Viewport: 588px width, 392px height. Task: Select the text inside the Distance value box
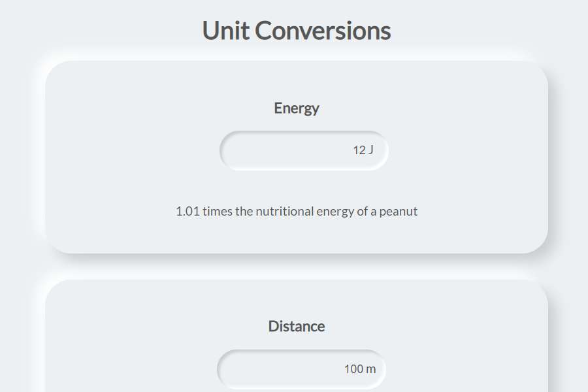coord(359,368)
